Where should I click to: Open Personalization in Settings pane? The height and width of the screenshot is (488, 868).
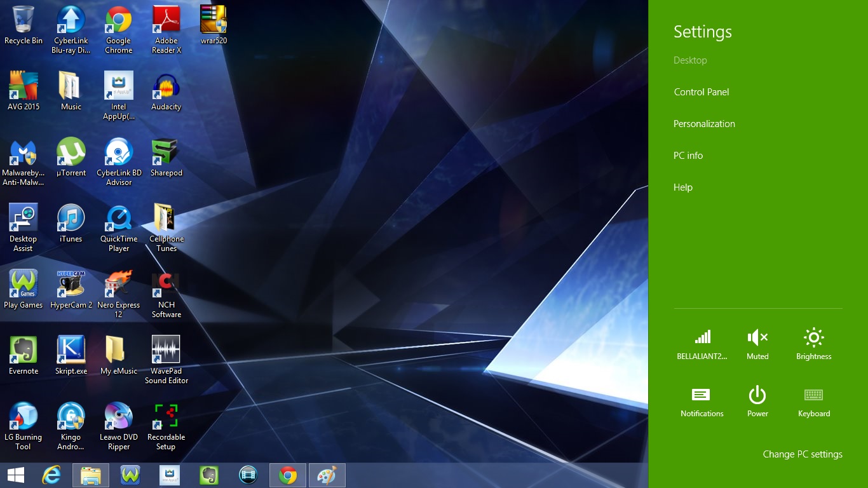(704, 124)
